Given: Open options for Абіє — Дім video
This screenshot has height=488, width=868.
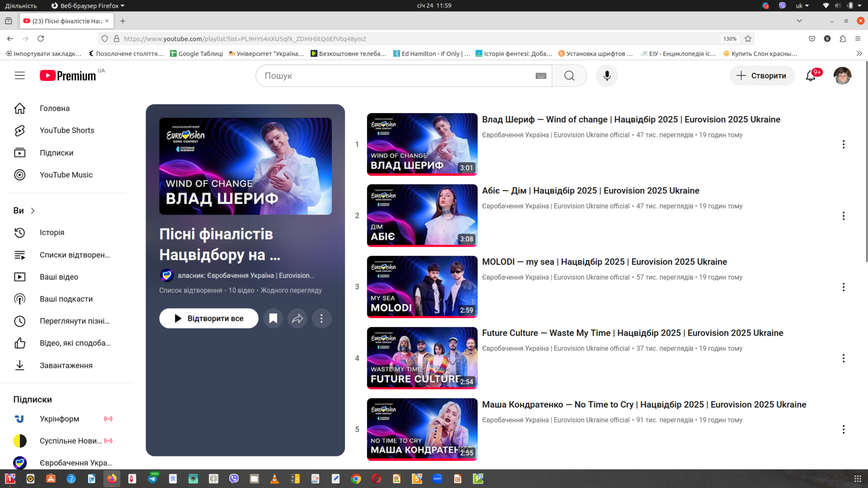Looking at the screenshot, I should pos(844,216).
